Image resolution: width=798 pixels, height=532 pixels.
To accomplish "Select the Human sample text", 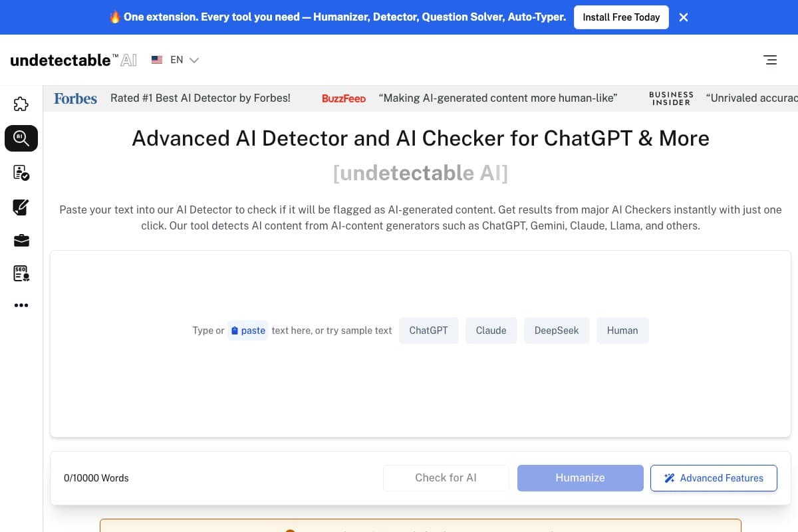I will coord(622,330).
